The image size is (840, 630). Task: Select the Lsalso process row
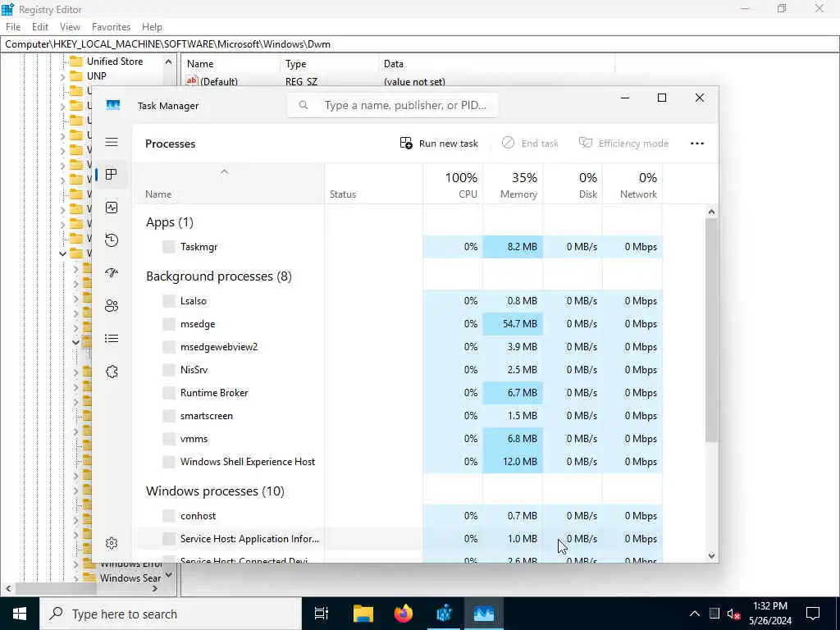[x=398, y=300]
